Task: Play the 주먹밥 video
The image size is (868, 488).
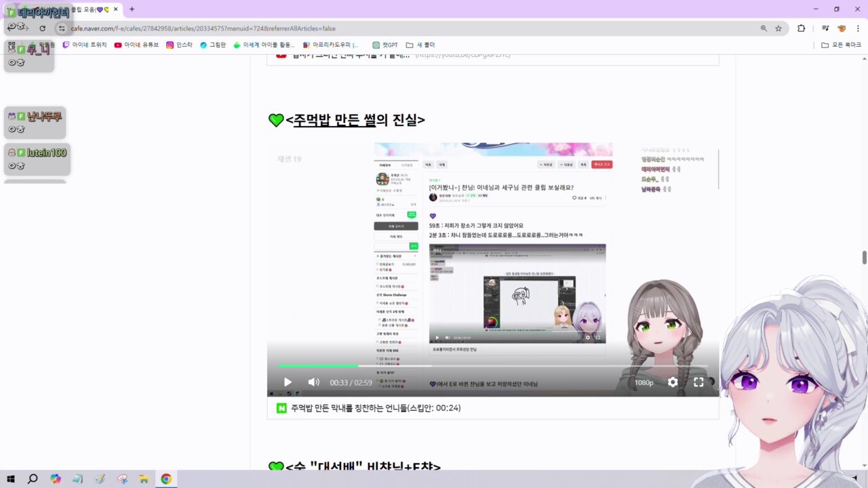Action: pyautogui.click(x=288, y=382)
